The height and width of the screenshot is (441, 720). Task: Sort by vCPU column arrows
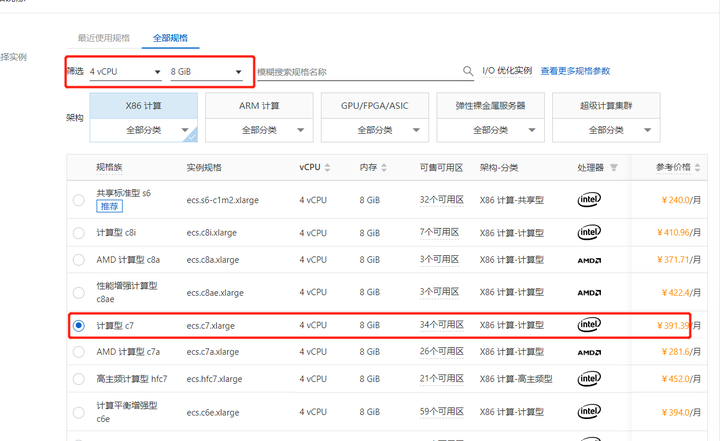click(x=327, y=168)
